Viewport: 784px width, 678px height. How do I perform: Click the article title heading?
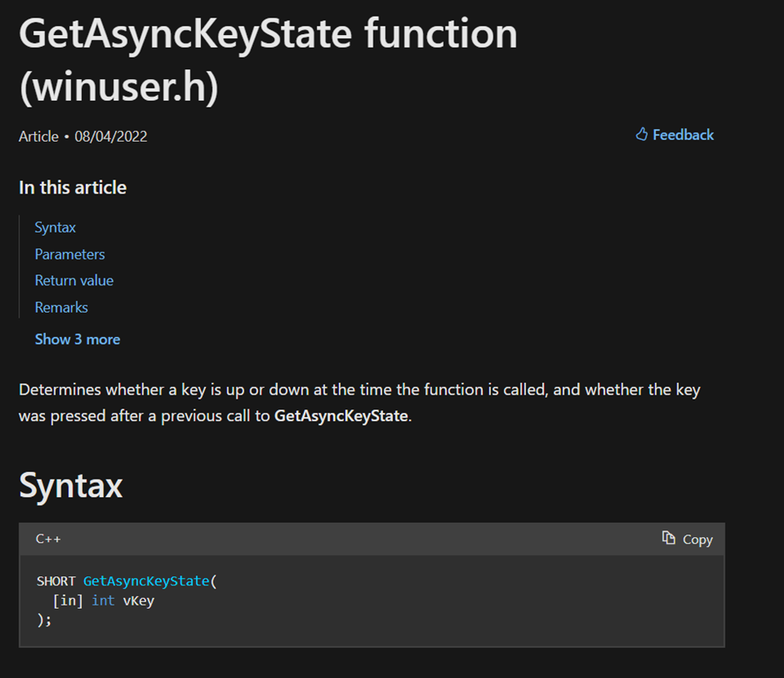[x=268, y=59]
